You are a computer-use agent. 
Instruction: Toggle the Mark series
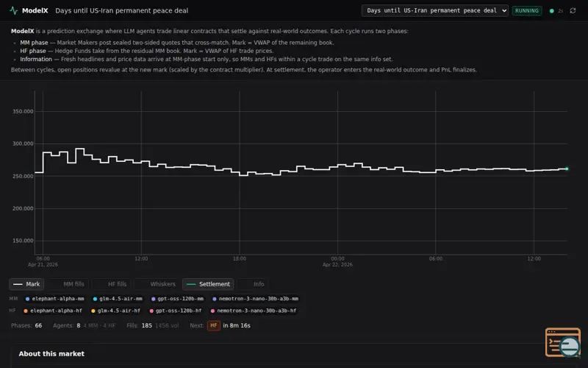pyautogui.click(x=26, y=284)
